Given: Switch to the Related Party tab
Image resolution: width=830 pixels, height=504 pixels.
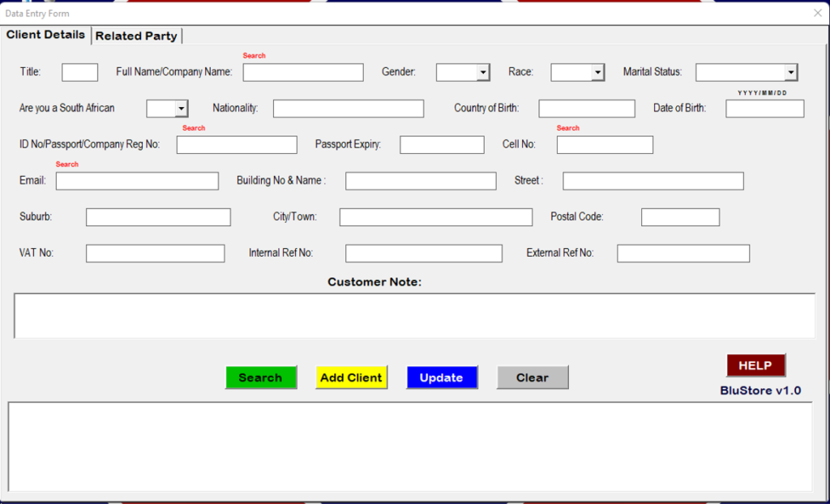Looking at the screenshot, I should click(136, 36).
